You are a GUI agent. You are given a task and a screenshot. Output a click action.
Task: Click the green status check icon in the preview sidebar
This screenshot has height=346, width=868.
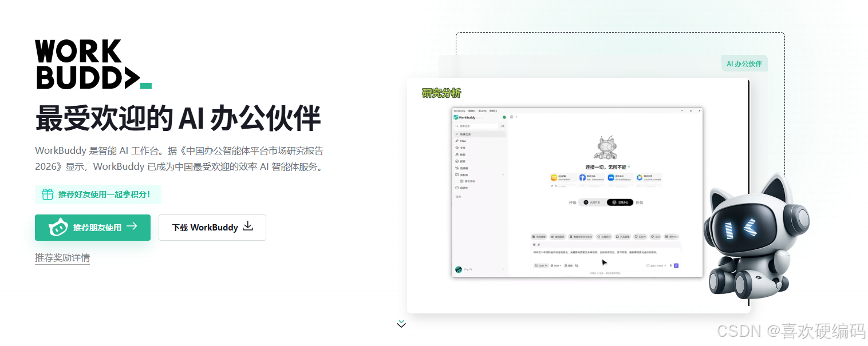[x=504, y=117]
